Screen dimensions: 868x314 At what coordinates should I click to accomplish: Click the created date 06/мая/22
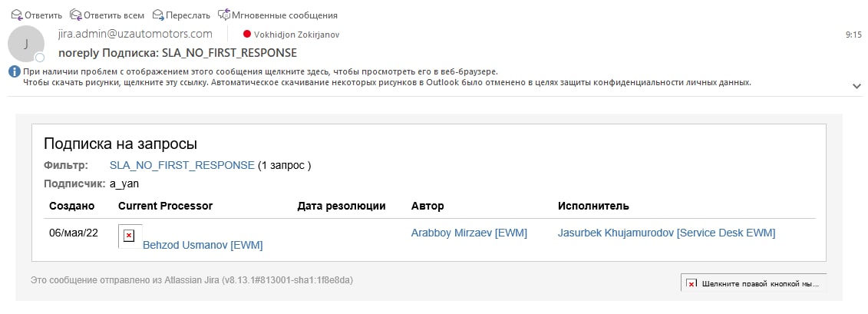[74, 233]
